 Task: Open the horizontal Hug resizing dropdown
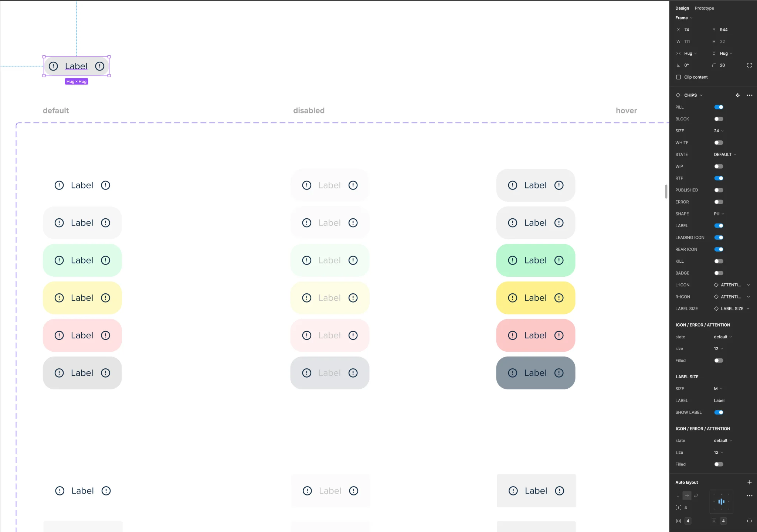coord(690,54)
